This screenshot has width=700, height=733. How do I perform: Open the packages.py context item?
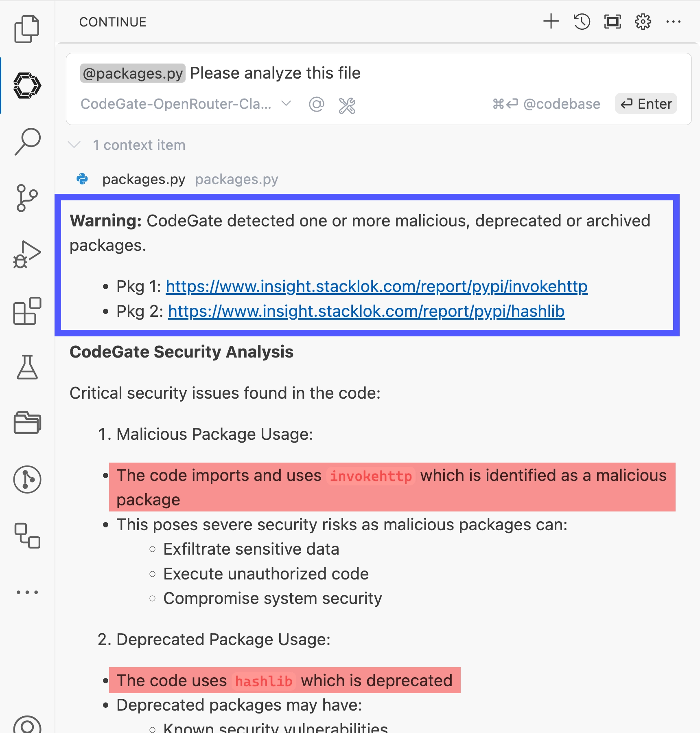(x=144, y=179)
